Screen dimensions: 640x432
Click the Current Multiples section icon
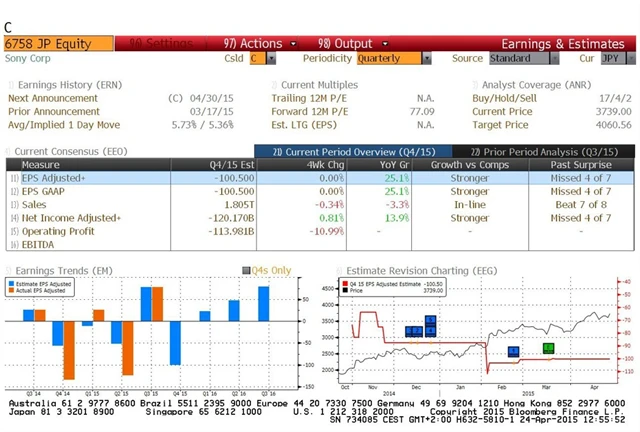click(x=274, y=85)
